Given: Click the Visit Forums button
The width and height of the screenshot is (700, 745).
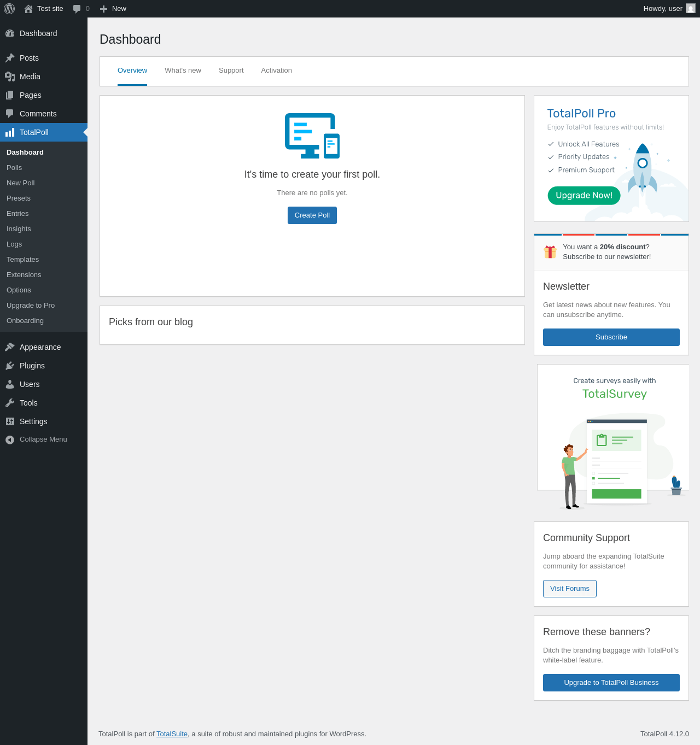Looking at the screenshot, I should 570,589.
